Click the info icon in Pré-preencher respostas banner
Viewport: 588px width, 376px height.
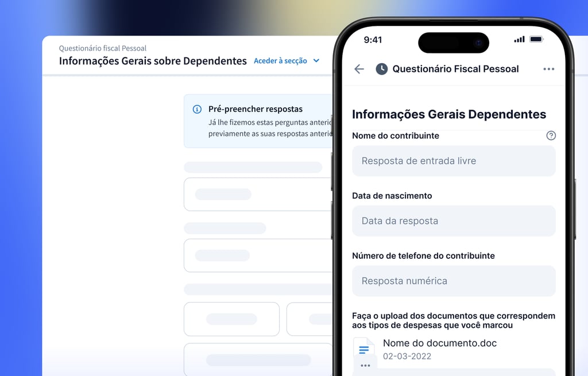197,109
